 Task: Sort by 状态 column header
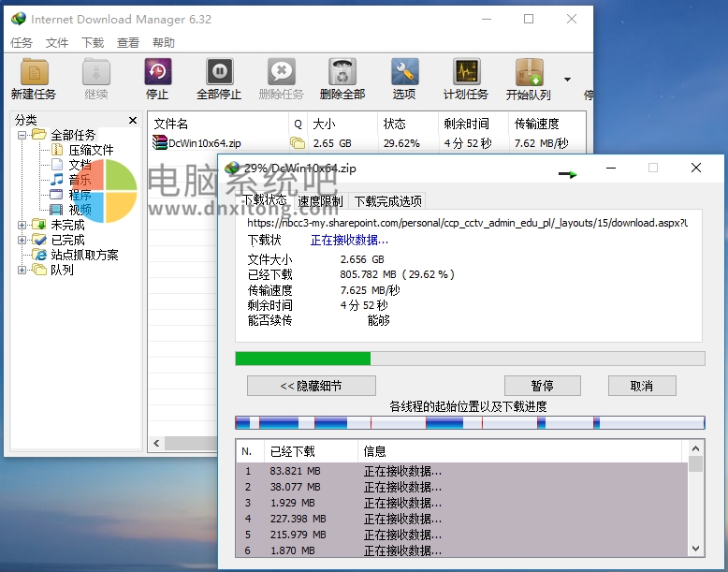[x=408, y=124]
